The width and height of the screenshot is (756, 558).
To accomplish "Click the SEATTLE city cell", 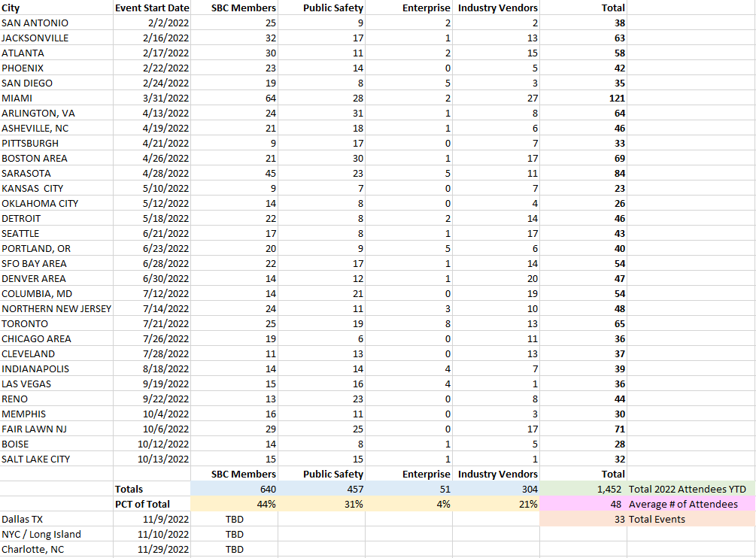I will (56, 233).
